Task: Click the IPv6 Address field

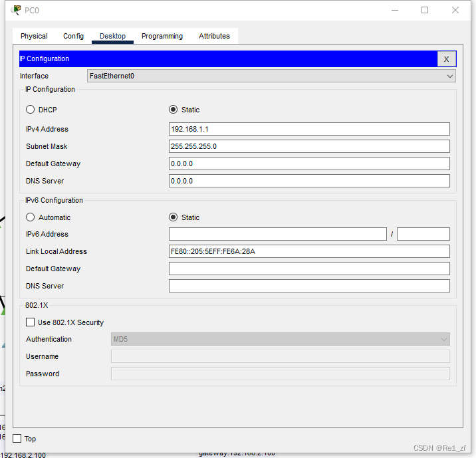Action: [278, 234]
